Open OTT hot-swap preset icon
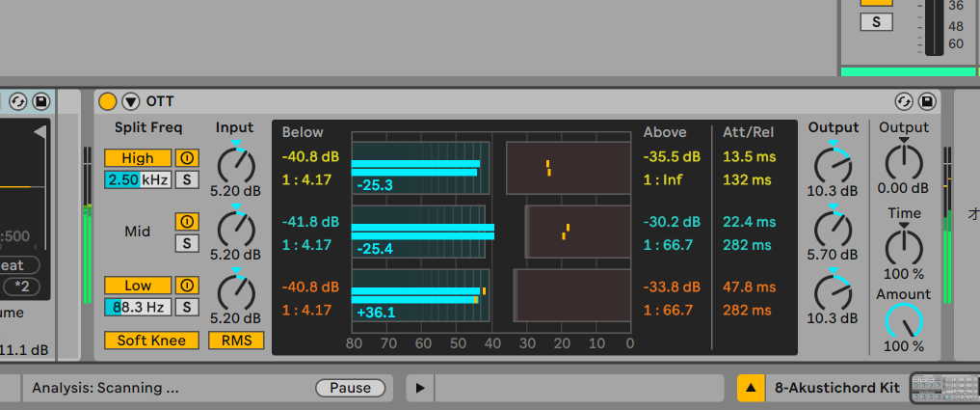 905,101
